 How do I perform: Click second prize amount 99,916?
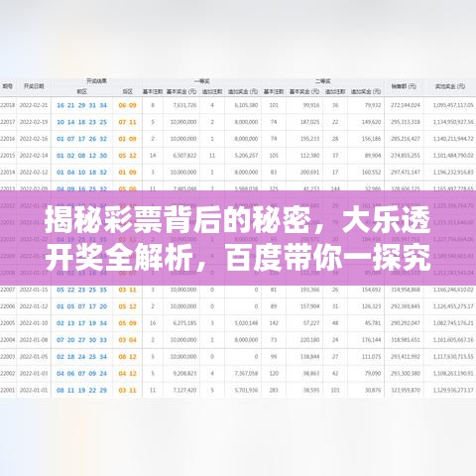pos(311,105)
